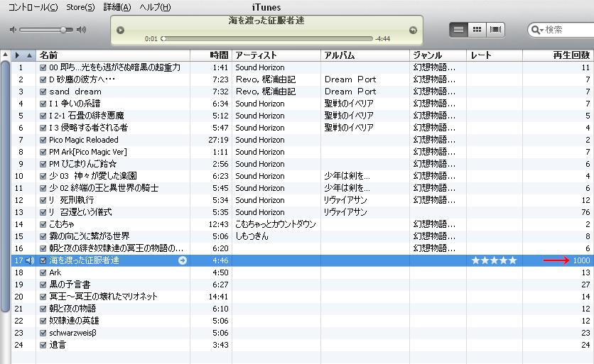This screenshot has width=594, height=364.
Task: Select the track I 2-1 石畳の緋き悪魔
Action: (x=87, y=116)
